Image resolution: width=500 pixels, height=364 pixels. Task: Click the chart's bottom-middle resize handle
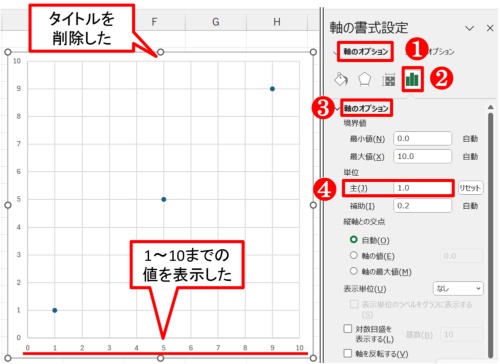160,358
